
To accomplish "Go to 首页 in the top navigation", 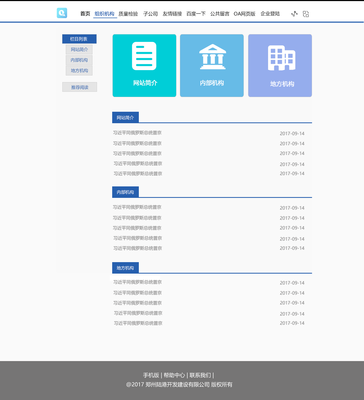I will click(85, 14).
